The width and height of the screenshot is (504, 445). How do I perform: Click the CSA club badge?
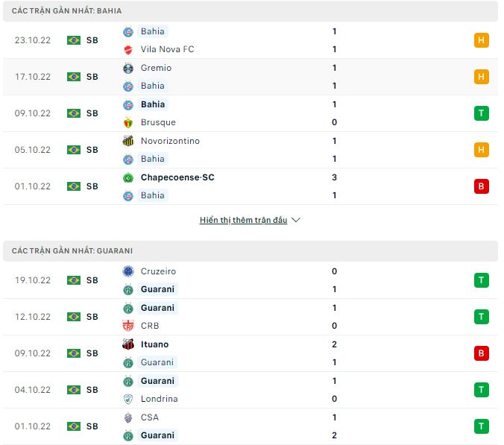(127, 417)
